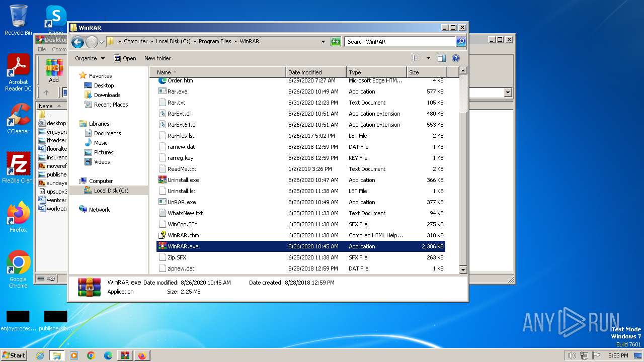Select Favorites in navigation pane

click(x=100, y=76)
